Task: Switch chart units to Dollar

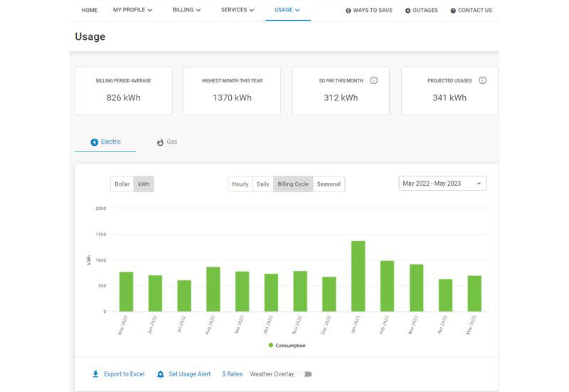Action: pyautogui.click(x=122, y=184)
